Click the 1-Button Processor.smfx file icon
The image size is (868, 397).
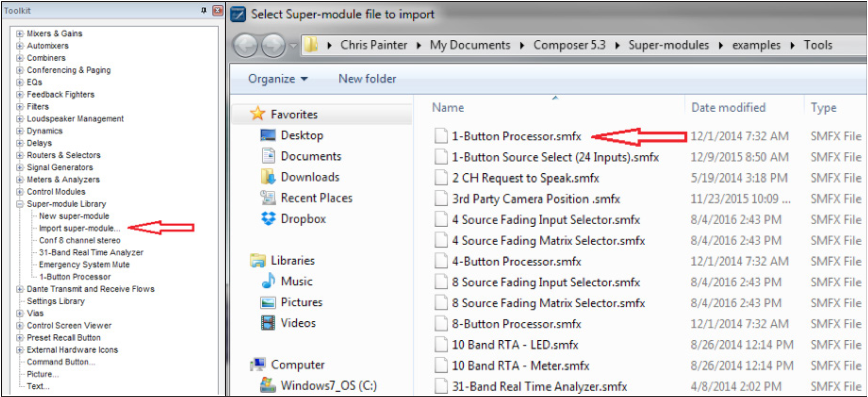pyautogui.click(x=441, y=136)
